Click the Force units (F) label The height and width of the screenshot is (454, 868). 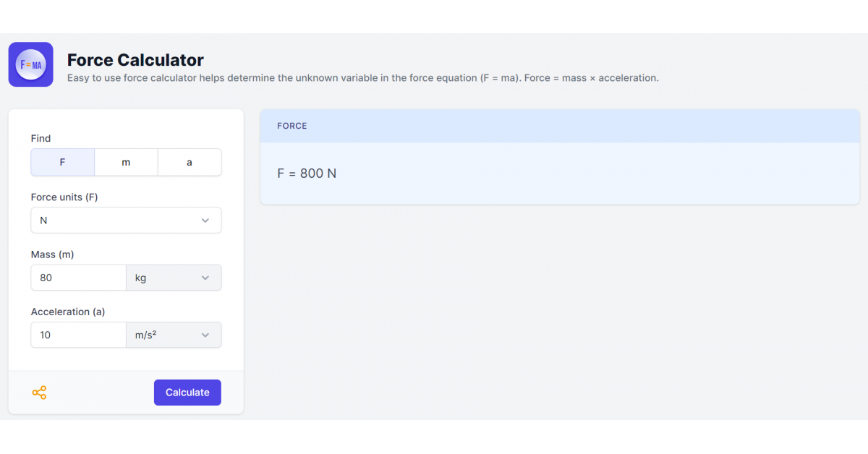tap(64, 197)
